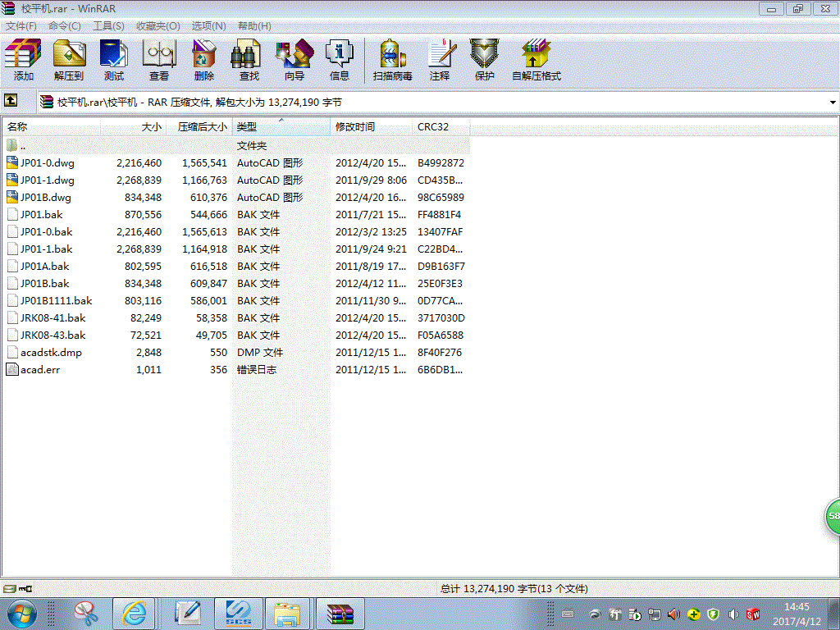Screen dimensions: 840x630
Task: Sort by the CRC32 column header
Action: [441, 127]
